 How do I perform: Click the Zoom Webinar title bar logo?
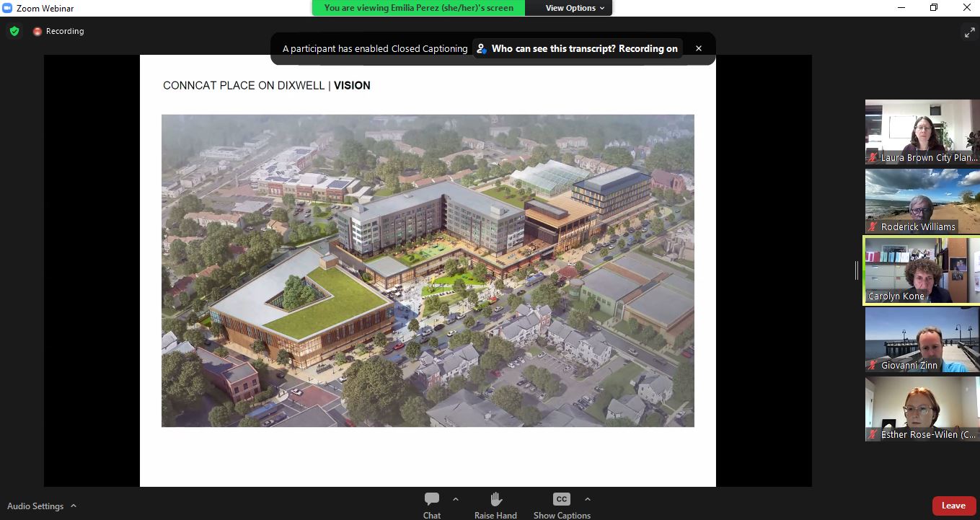[x=7, y=9]
